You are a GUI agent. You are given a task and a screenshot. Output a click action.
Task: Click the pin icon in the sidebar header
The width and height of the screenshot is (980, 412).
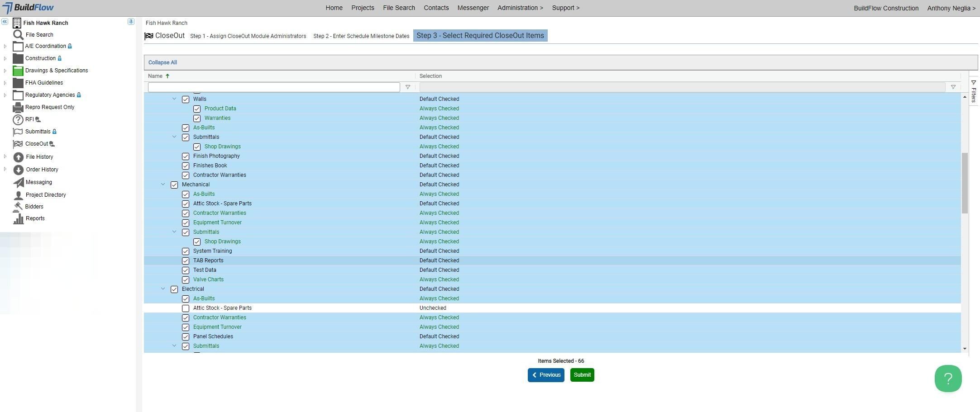pos(131,22)
